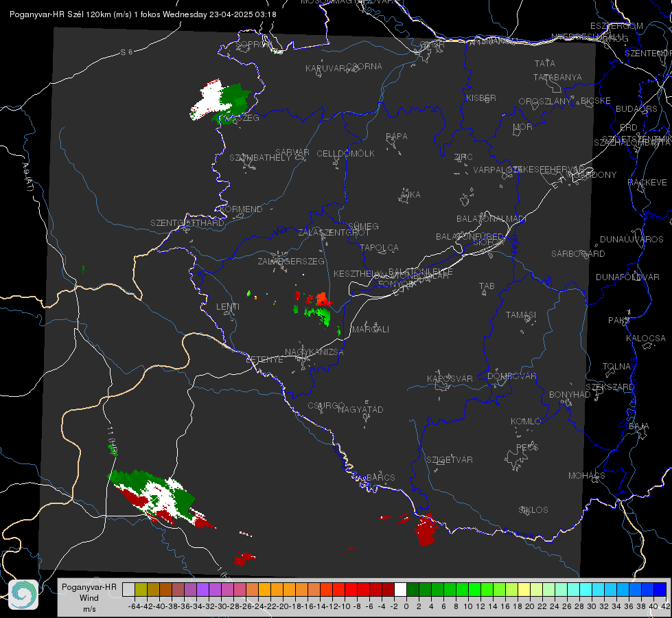Image resolution: width=672 pixels, height=618 pixels.
Task: Pick the purple swatch near -34
Action: point(202,589)
